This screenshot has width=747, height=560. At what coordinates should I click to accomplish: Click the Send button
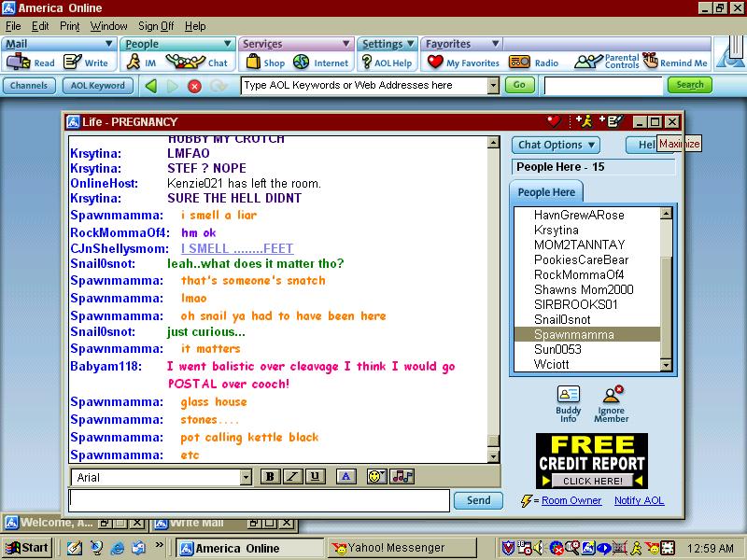[x=478, y=500]
